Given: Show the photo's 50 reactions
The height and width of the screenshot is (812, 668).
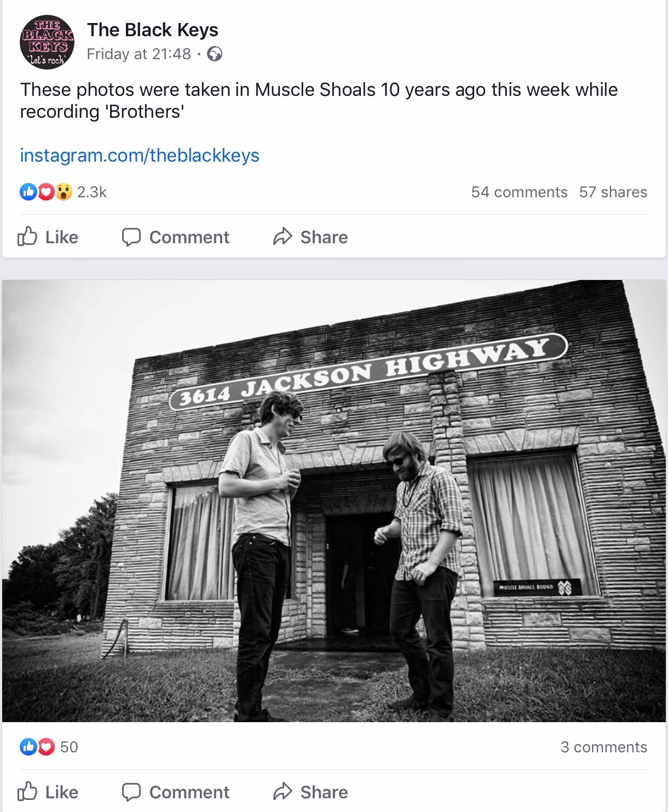Looking at the screenshot, I should coord(68,747).
